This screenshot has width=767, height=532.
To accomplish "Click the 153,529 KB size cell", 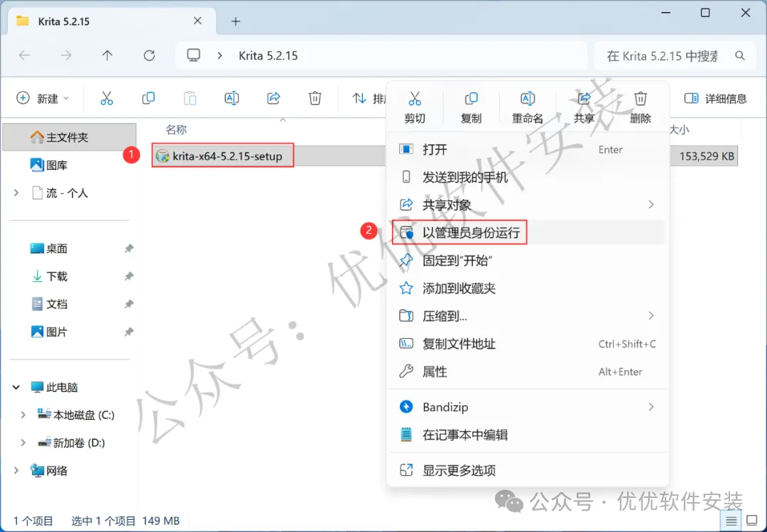I will (707, 156).
